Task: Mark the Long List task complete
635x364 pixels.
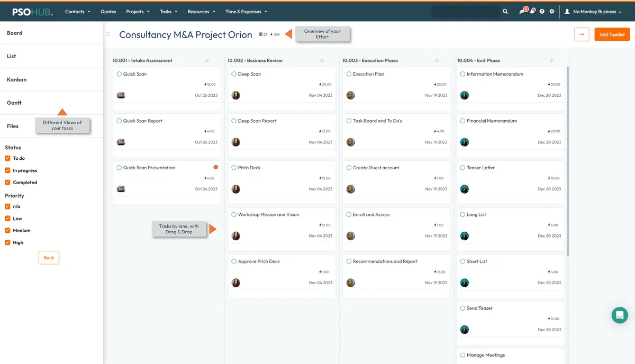Action: pos(462,214)
